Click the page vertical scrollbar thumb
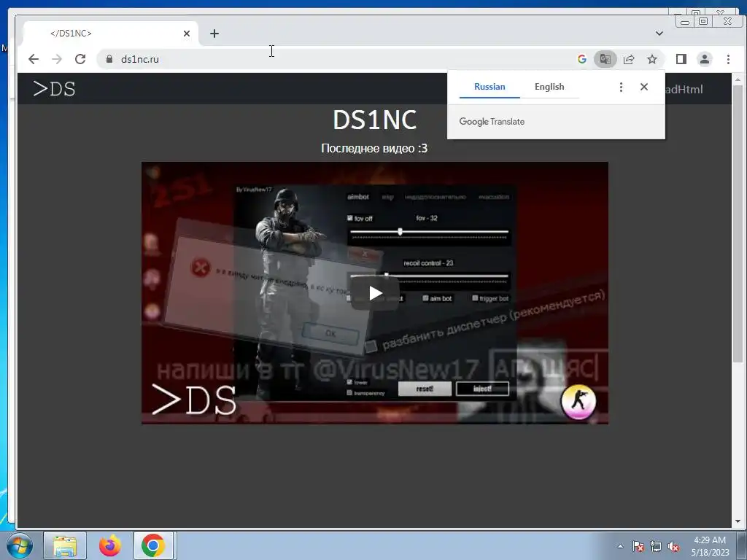The image size is (747, 560). pyautogui.click(x=738, y=224)
